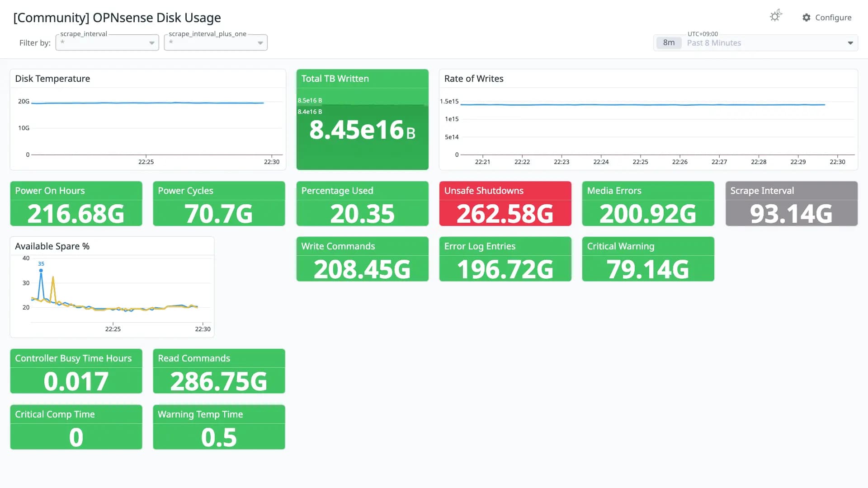
Task: Expand the scrape_interval filter dropdown
Action: point(107,42)
